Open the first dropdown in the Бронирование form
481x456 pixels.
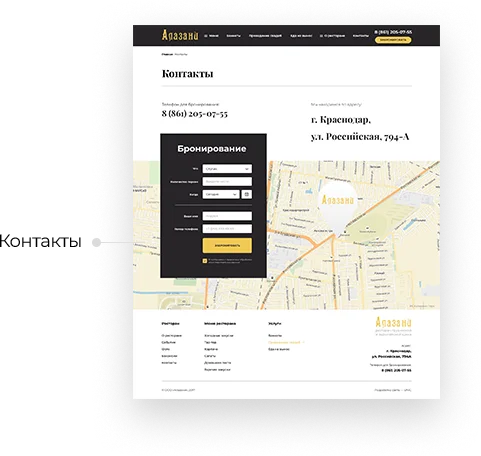point(227,169)
